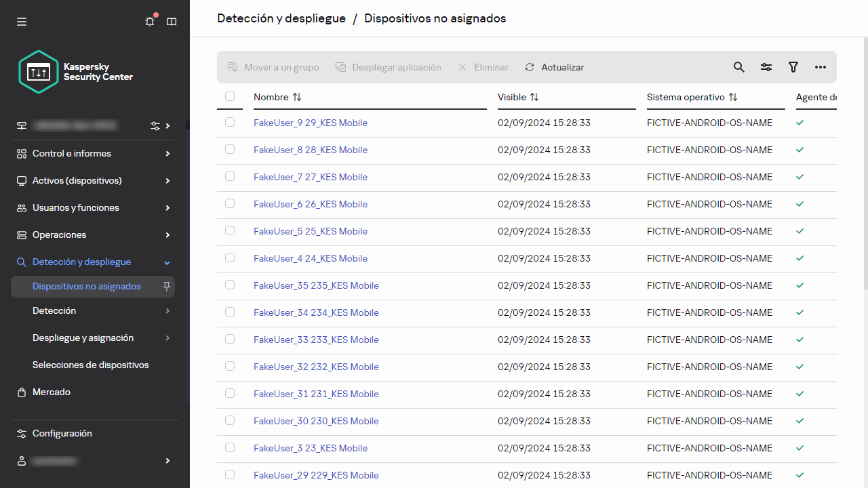Tick the select-all checkbox in table header

point(230,96)
